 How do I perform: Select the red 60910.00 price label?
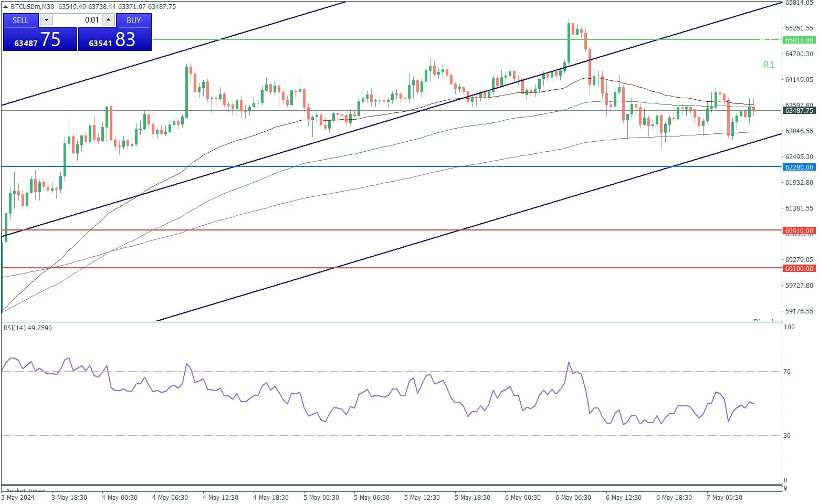[799, 230]
